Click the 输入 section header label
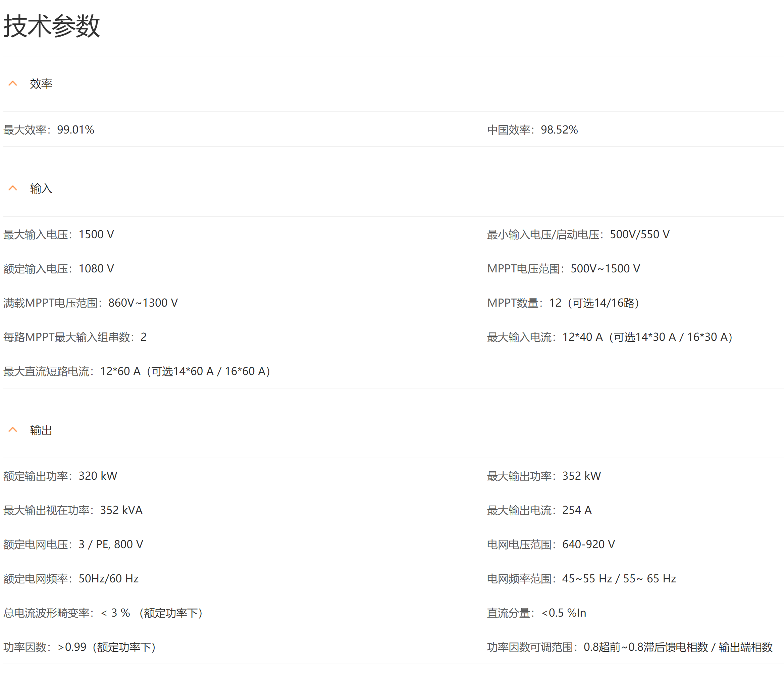 coord(41,189)
